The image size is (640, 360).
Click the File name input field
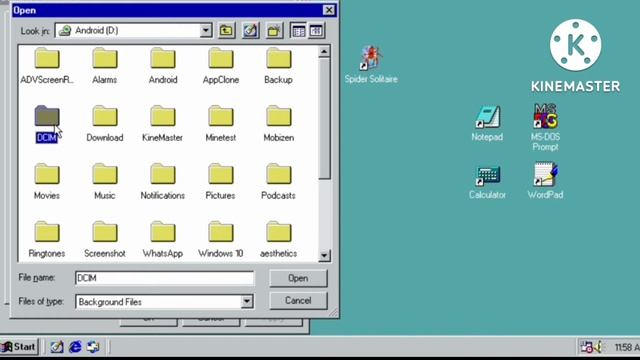point(164,278)
